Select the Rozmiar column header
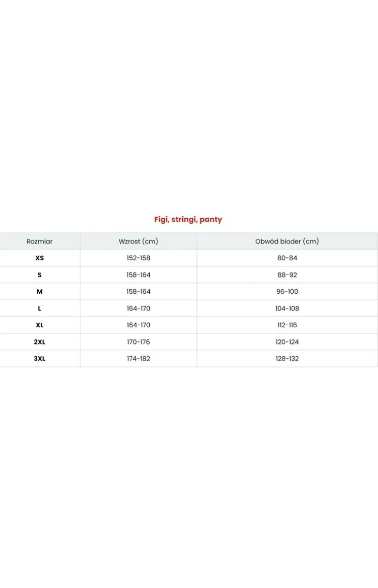Screen dimensions: 378x588 click(x=39, y=241)
